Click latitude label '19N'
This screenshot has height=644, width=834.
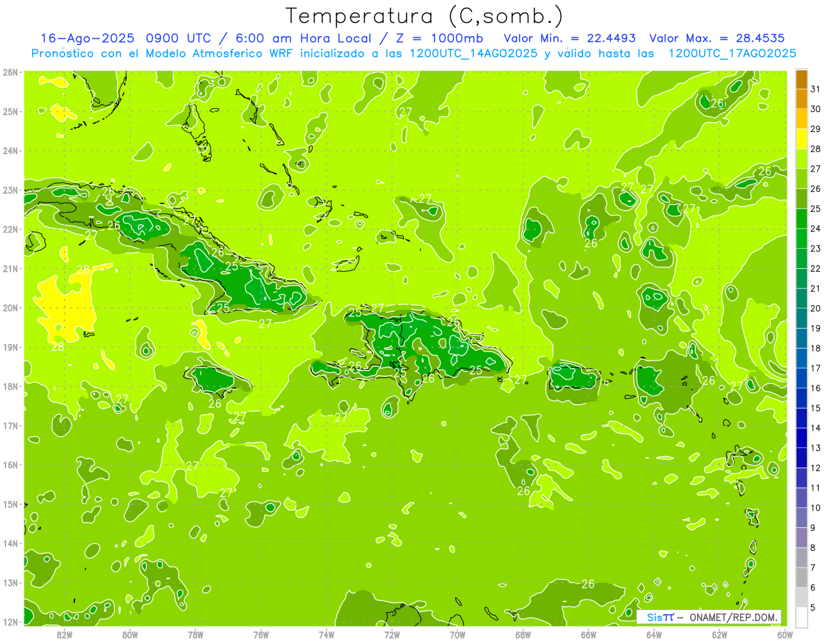(10, 347)
